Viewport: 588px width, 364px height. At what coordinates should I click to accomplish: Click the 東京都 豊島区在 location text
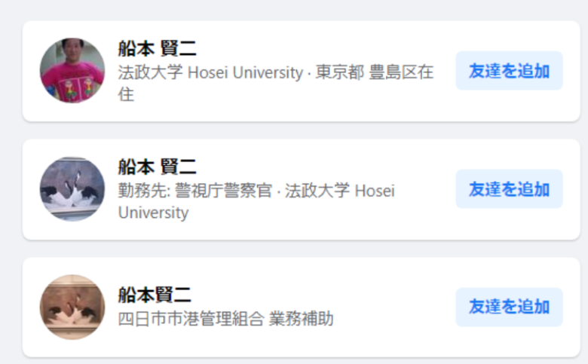374,72
